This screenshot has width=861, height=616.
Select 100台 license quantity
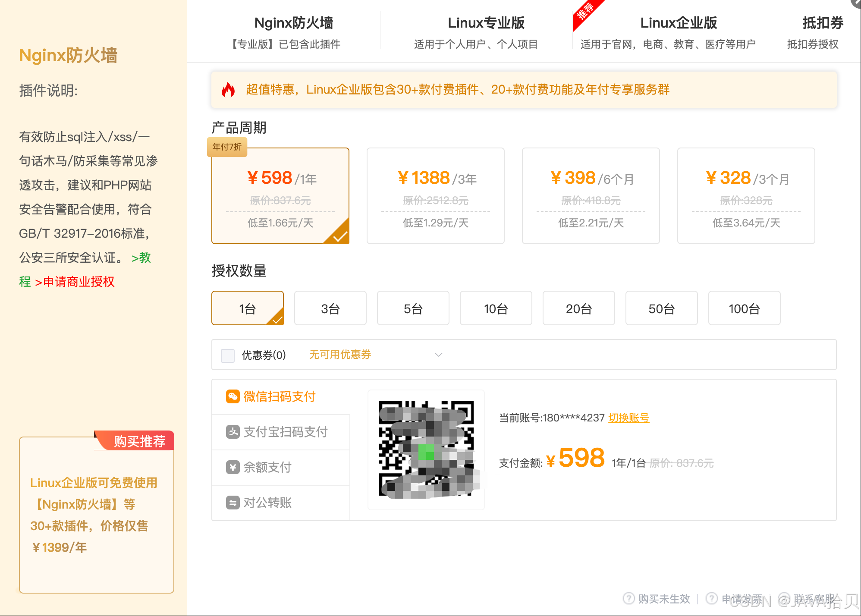point(745,308)
